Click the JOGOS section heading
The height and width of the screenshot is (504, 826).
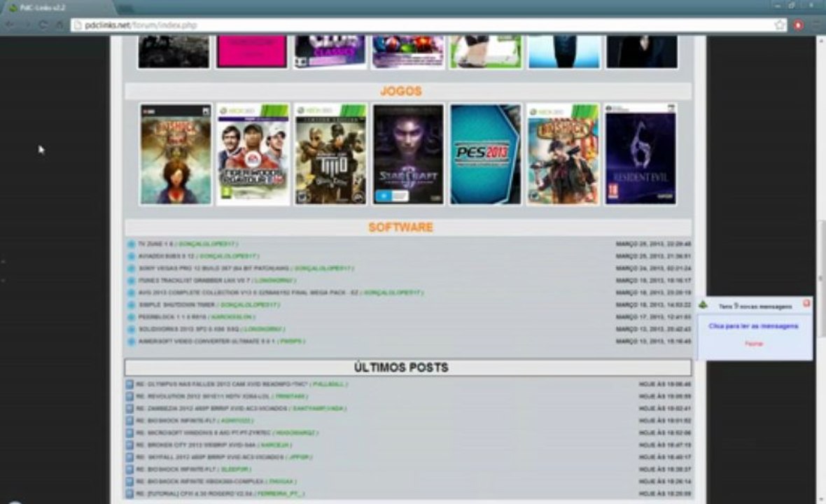click(401, 91)
